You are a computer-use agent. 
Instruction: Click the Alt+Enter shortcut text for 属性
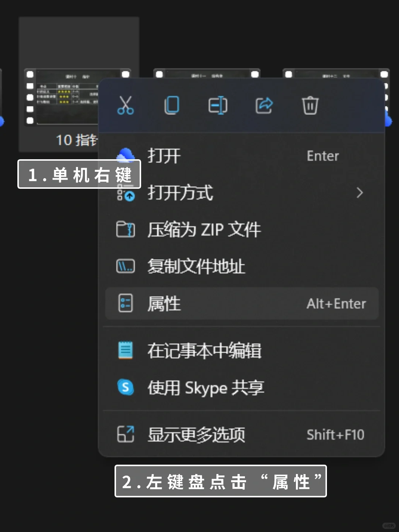[x=336, y=304]
